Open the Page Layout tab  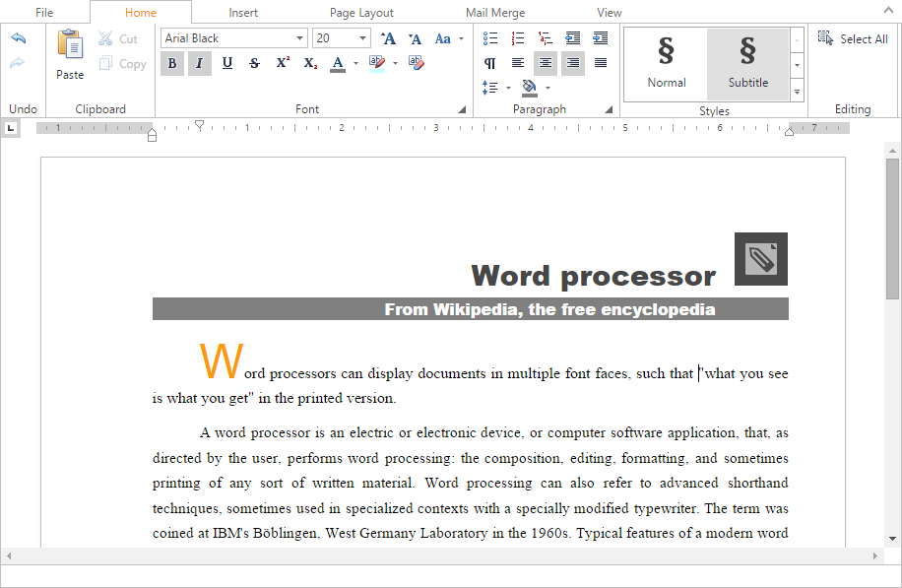[x=361, y=13]
